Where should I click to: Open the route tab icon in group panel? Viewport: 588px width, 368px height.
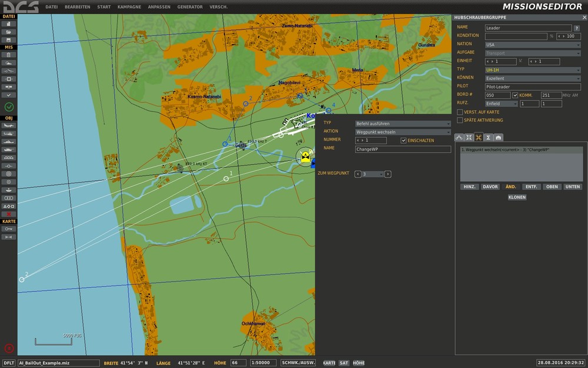459,137
